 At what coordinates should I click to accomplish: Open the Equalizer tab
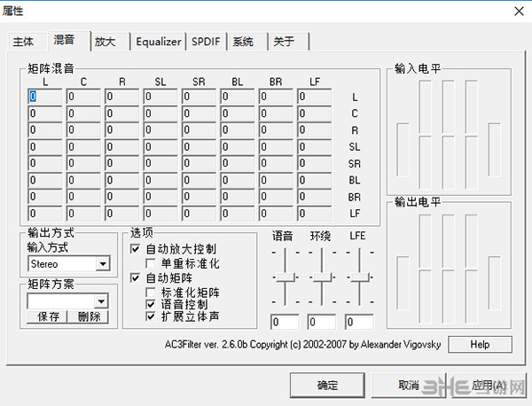coord(159,42)
